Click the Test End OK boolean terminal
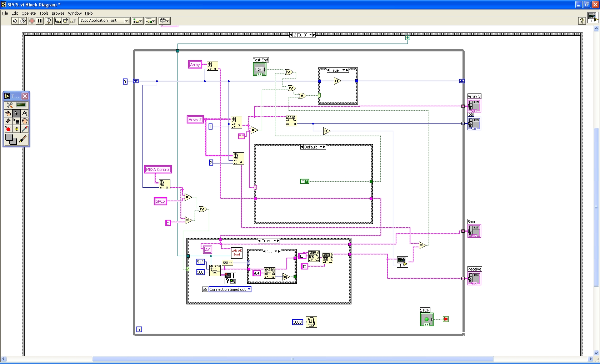 (x=260, y=69)
